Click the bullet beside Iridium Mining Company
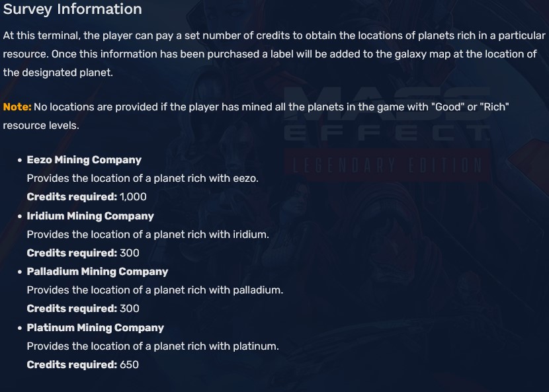The image size is (549, 392). pos(20,217)
